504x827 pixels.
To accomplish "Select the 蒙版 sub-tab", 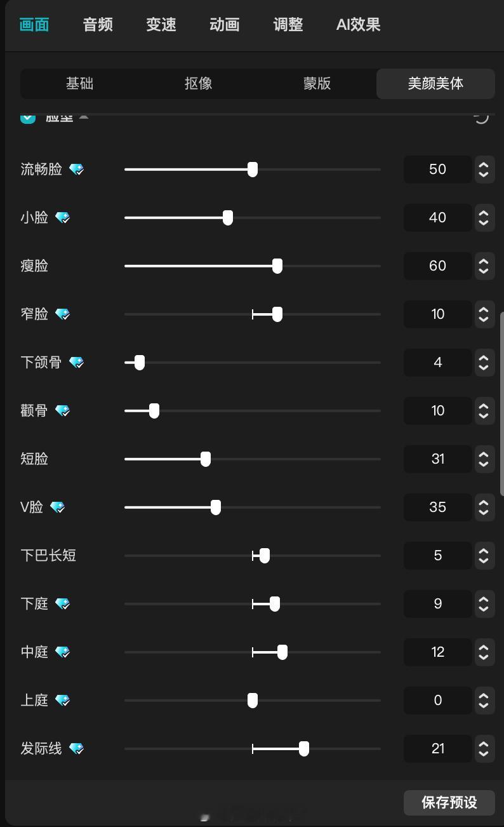I will pos(317,84).
